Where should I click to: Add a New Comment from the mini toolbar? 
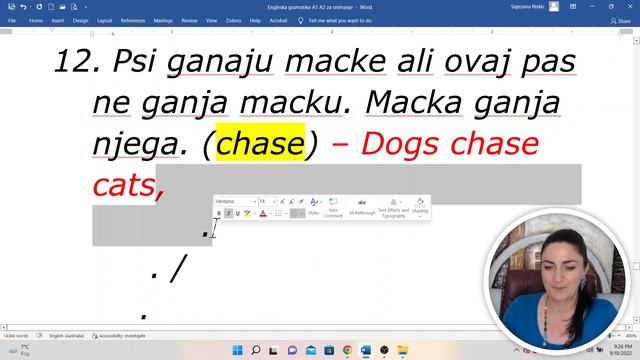(x=333, y=207)
